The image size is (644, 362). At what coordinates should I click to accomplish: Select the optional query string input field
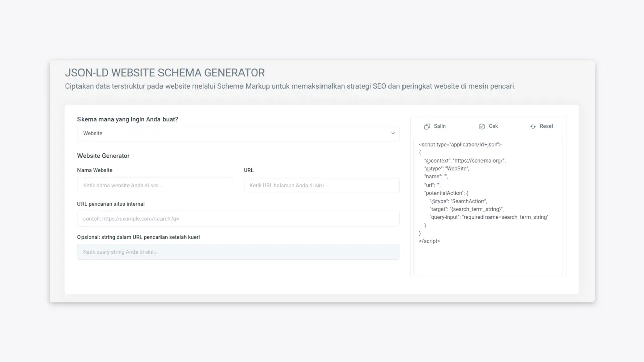pyautogui.click(x=238, y=251)
